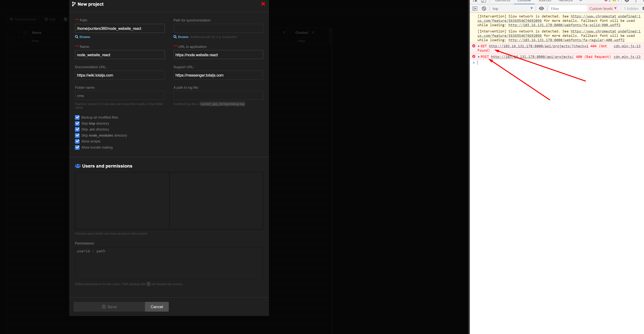644x334 pixels.
Task: Disable Allow bundle making checkbox
Action: coord(77,147)
